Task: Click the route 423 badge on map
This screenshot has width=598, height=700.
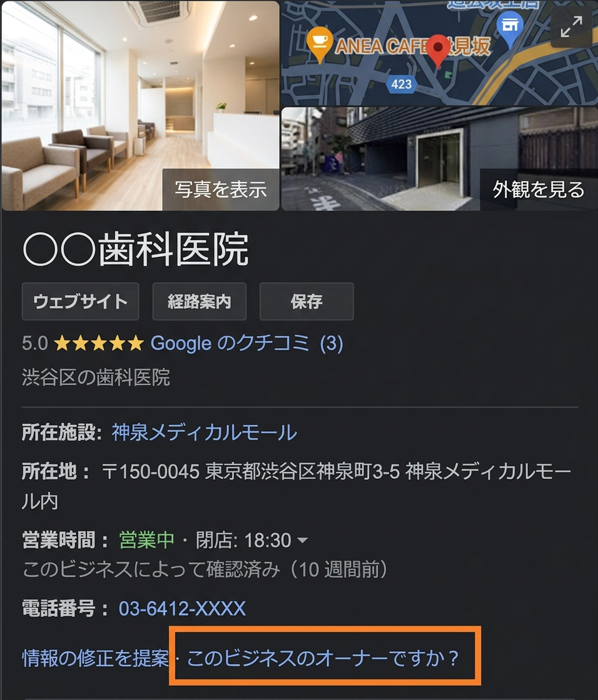Action: pyautogui.click(x=401, y=84)
